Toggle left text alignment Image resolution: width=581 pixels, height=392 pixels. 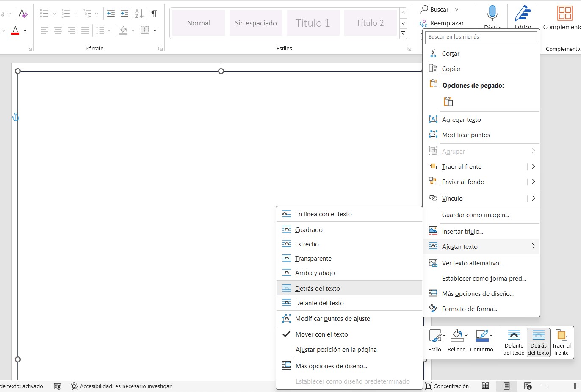pyautogui.click(x=44, y=30)
